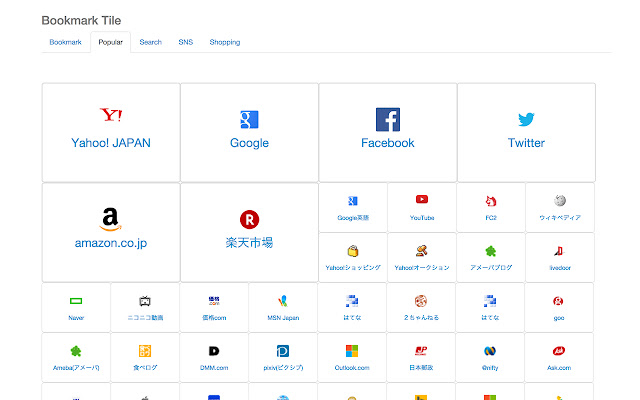Screen dimensions: 640x400
Task: Open the Yahoo!オークション tile
Action: coord(422,258)
